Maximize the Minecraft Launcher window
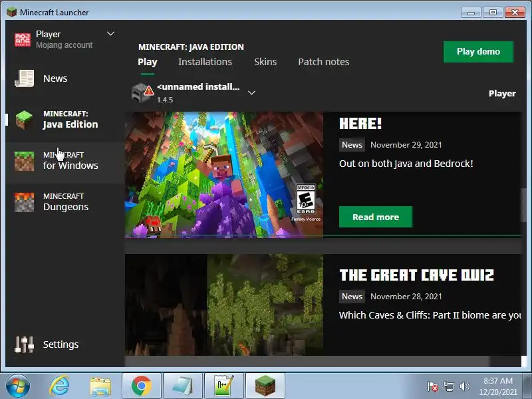 [493, 13]
